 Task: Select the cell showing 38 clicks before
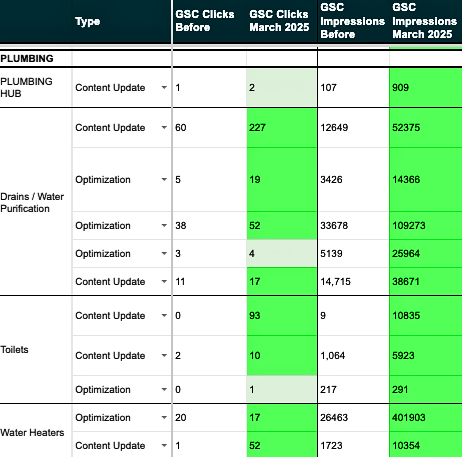[x=210, y=226]
